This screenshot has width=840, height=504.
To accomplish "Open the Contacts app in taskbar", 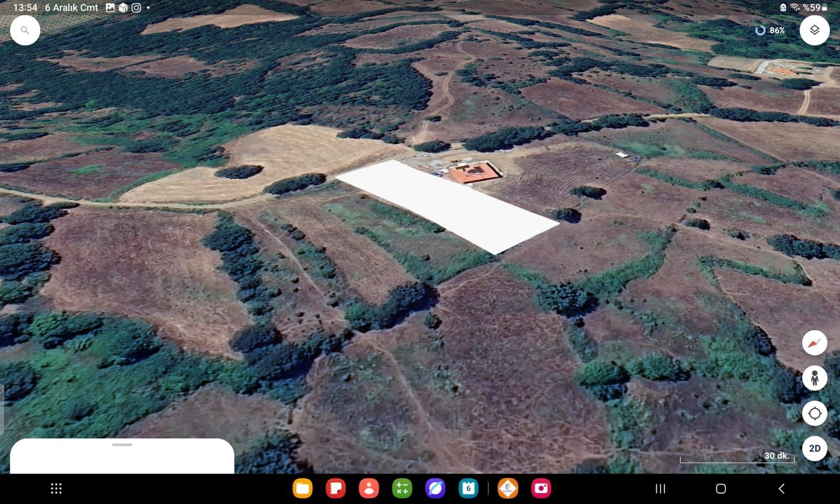I will pos(369,489).
